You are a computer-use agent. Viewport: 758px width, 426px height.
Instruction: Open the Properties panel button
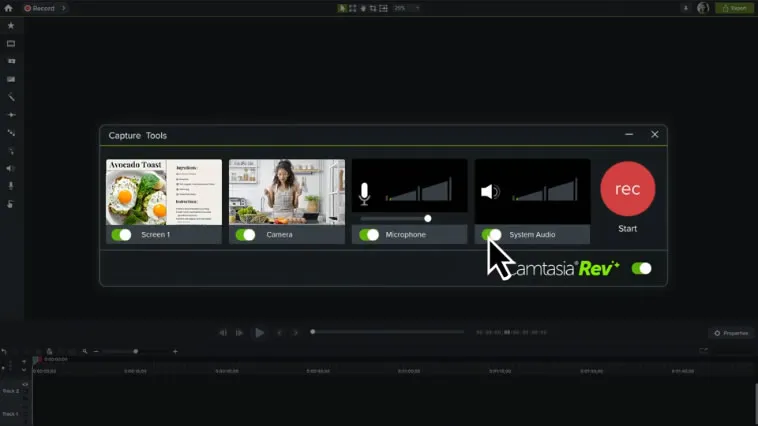point(731,333)
